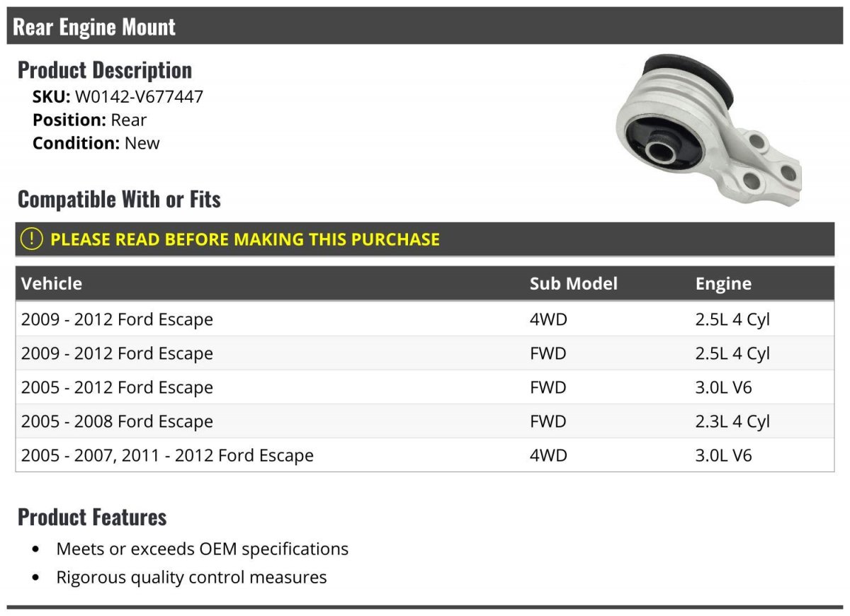Click the Sub Model column header

pyautogui.click(x=574, y=284)
